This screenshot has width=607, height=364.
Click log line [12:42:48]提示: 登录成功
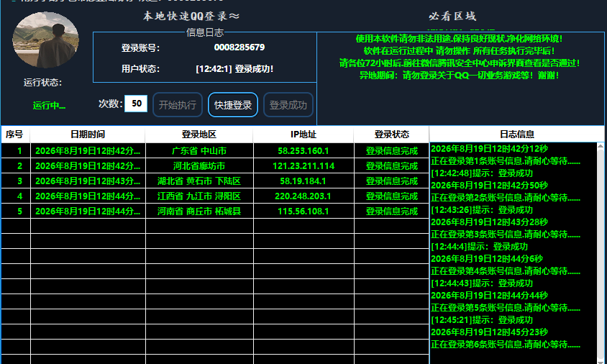click(482, 173)
